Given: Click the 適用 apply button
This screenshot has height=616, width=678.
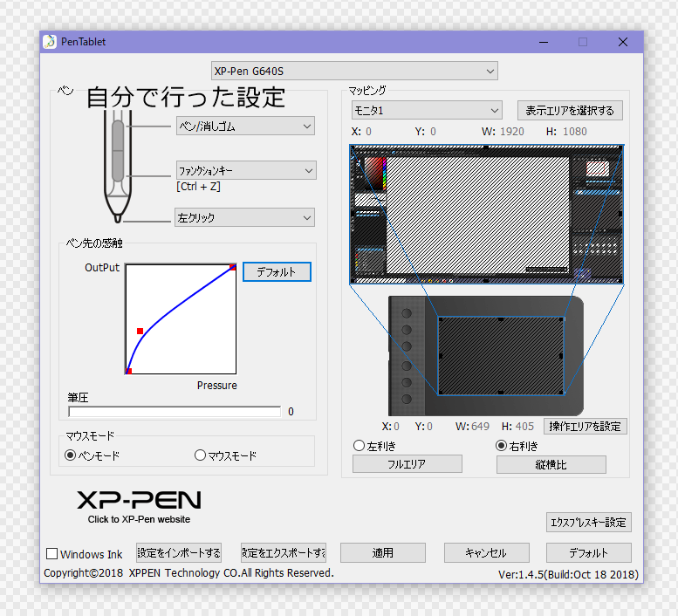Looking at the screenshot, I should point(383,553).
